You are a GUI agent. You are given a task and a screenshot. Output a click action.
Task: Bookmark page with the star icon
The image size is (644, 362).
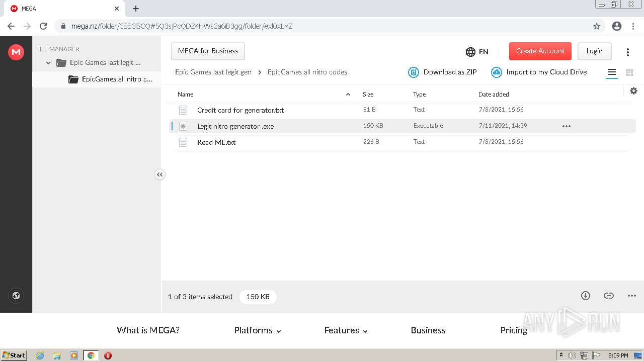tap(597, 26)
